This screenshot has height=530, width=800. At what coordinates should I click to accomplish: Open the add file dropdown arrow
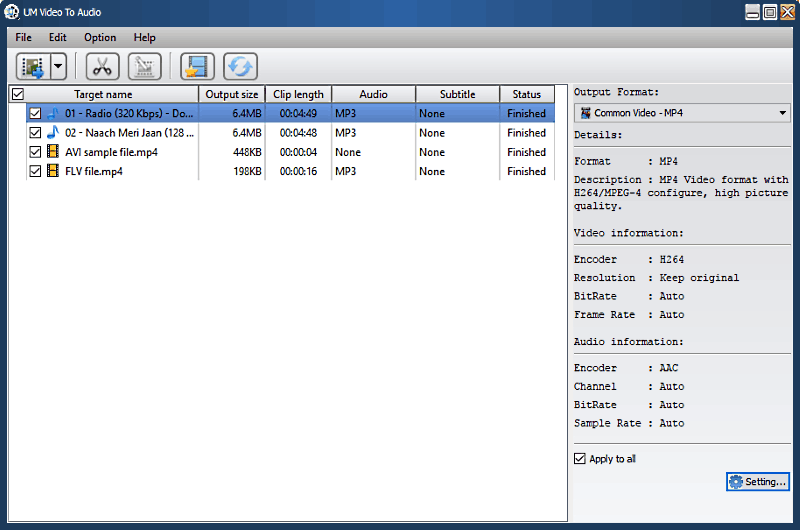pyautogui.click(x=59, y=66)
